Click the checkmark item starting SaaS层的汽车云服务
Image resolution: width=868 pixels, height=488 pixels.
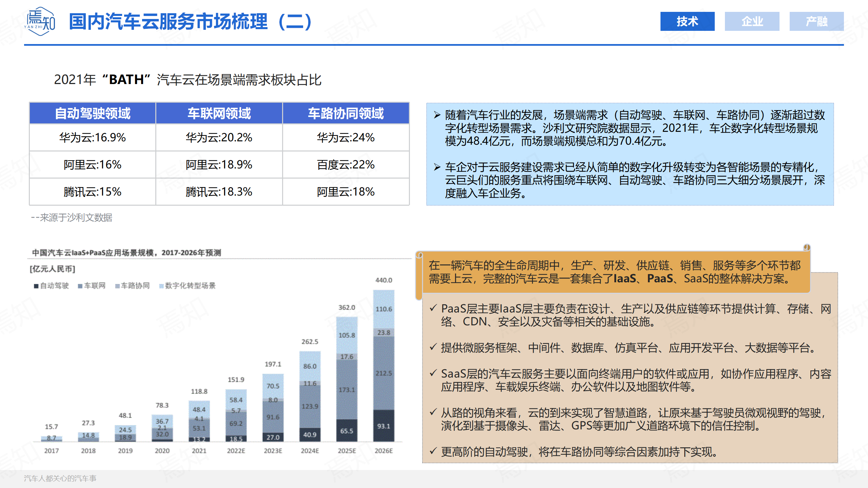(631, 380)
